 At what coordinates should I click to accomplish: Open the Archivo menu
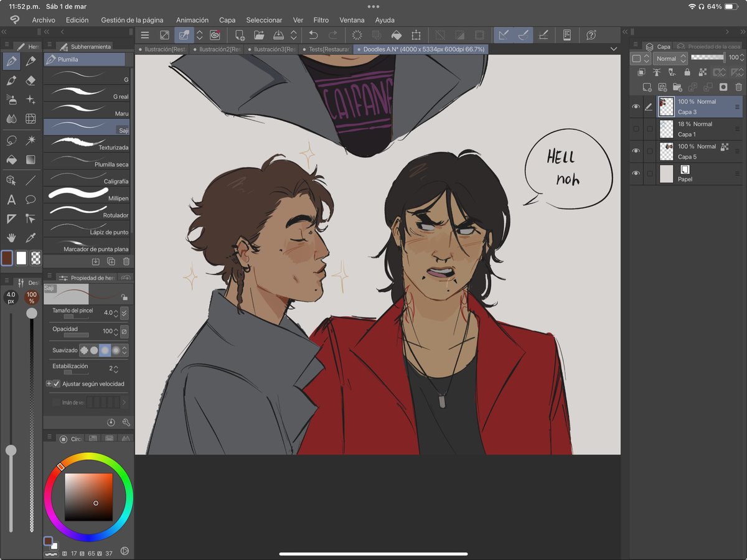point(44,20)
